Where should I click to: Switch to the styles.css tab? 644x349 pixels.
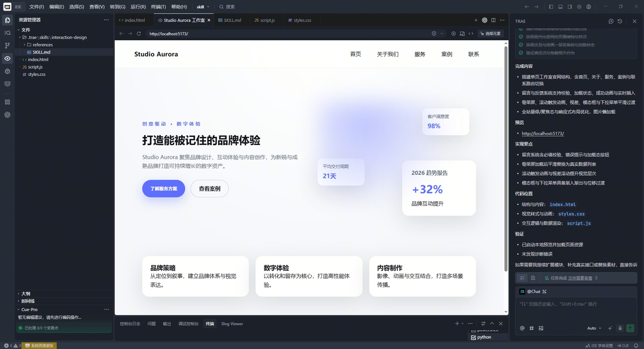coord(300,20)
